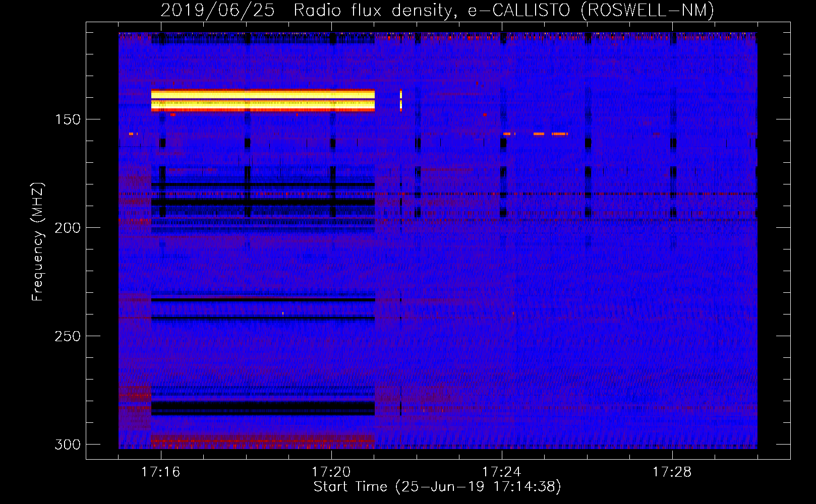This screenshot has height=504, width=816.
Task: Click the 300 frequency tick label
Action: [68, 445]
